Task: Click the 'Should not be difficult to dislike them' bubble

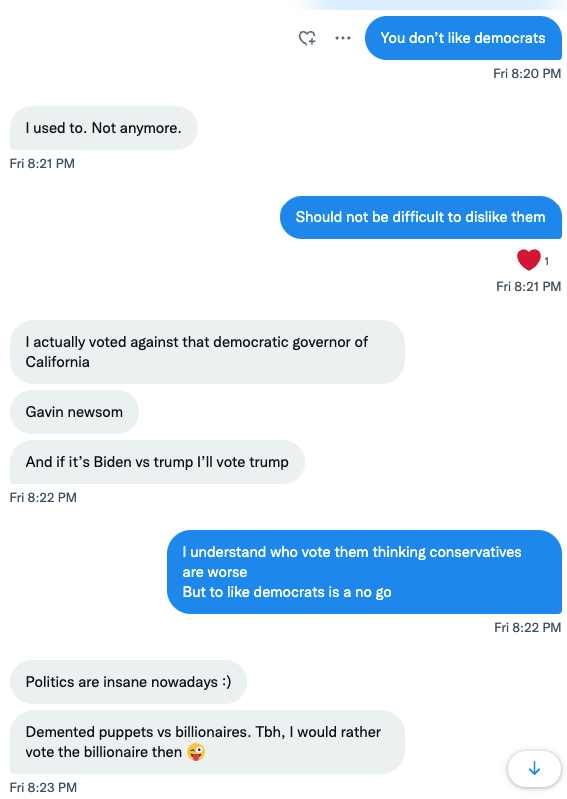Action: click(x=421, y=217)
